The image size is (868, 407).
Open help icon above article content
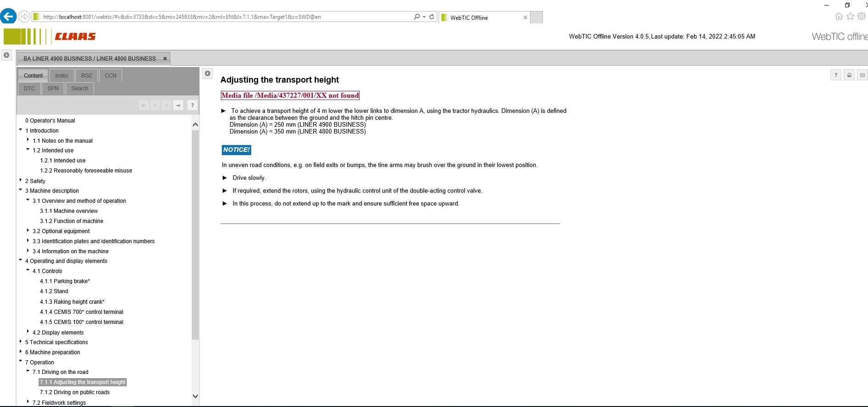pos(836,75)
